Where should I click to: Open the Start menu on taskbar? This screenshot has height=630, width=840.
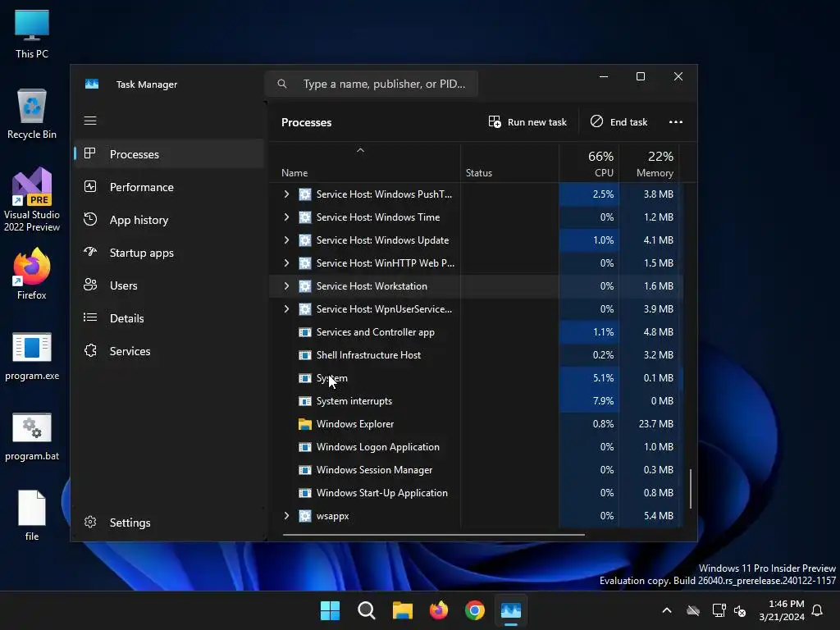[x=330, y=610]
